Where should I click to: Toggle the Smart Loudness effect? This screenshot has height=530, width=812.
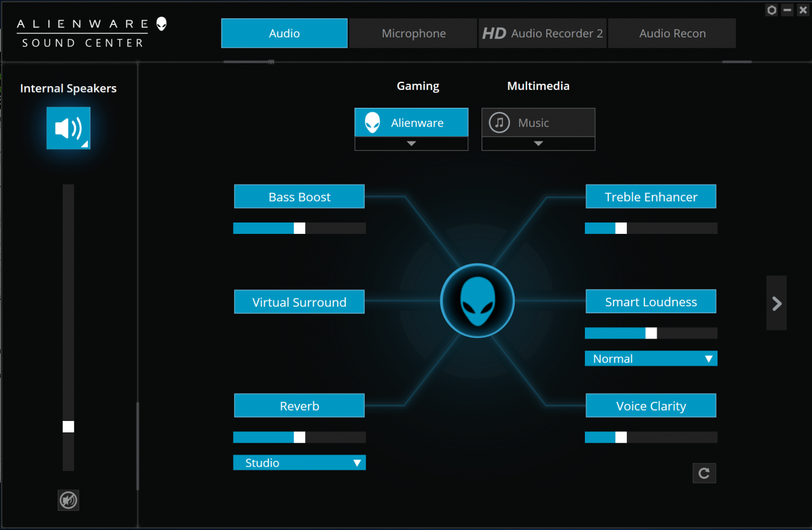tap(651, 302)
